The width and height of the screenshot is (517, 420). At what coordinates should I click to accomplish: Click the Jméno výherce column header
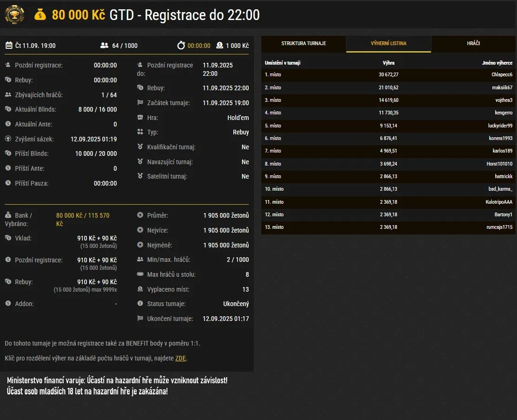[497, 63]
